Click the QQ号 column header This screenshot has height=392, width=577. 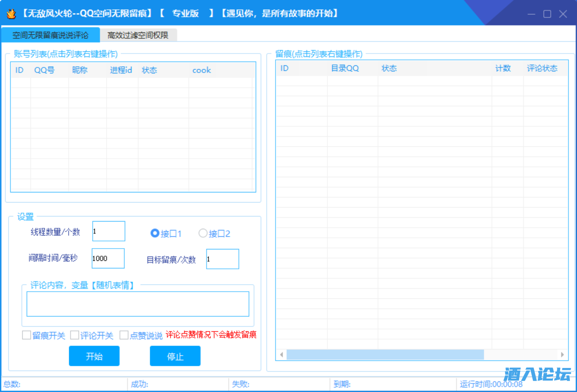(x=44, y=70)
